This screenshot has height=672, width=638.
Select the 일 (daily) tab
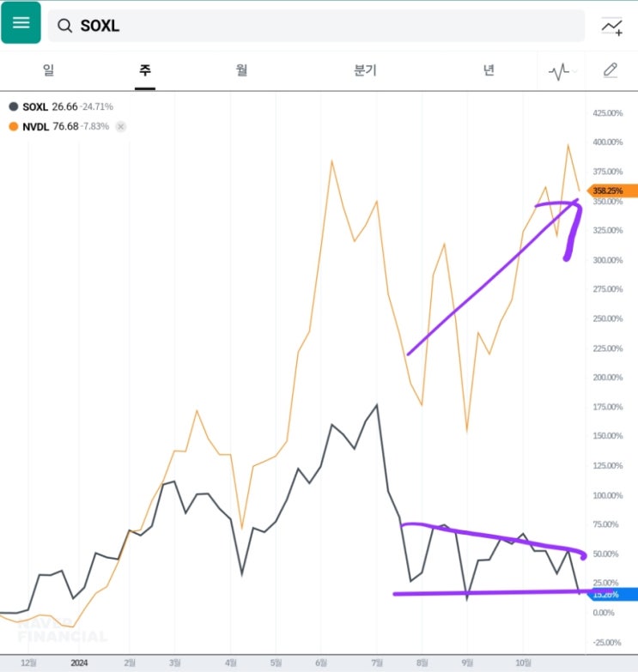(48, 70)
